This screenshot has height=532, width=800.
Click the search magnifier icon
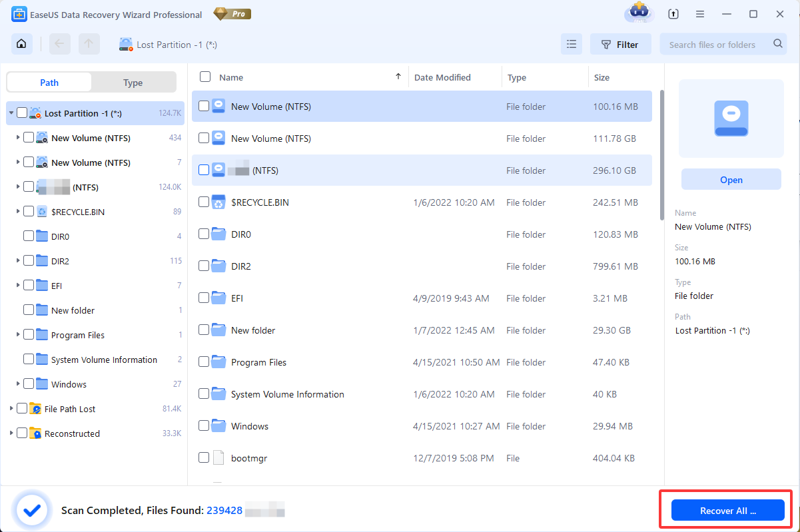click(x=778, y=45)
